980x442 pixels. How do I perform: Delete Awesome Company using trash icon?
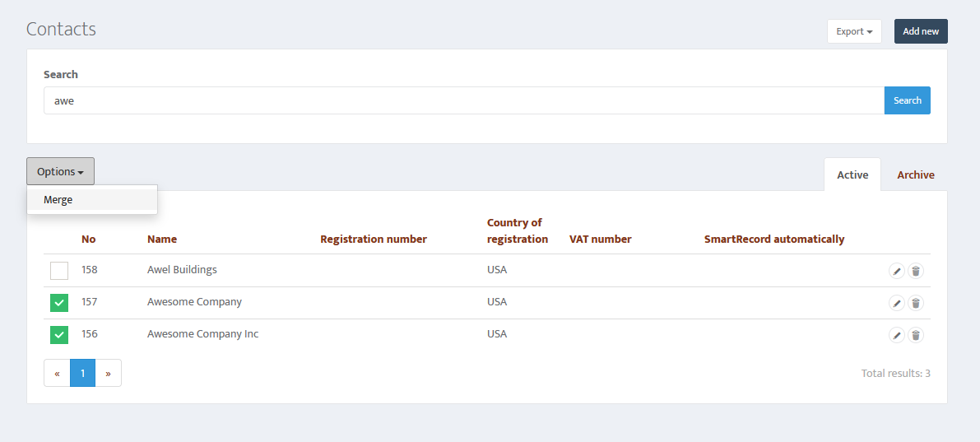point(916,303)
